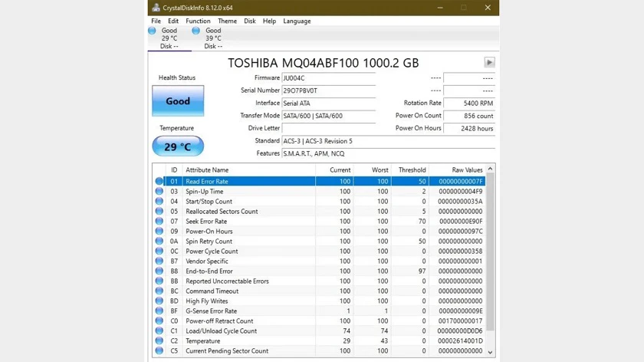Close the CrystalDiskInfo window
This screenshot has height=362, width=644.
(488, 8)
